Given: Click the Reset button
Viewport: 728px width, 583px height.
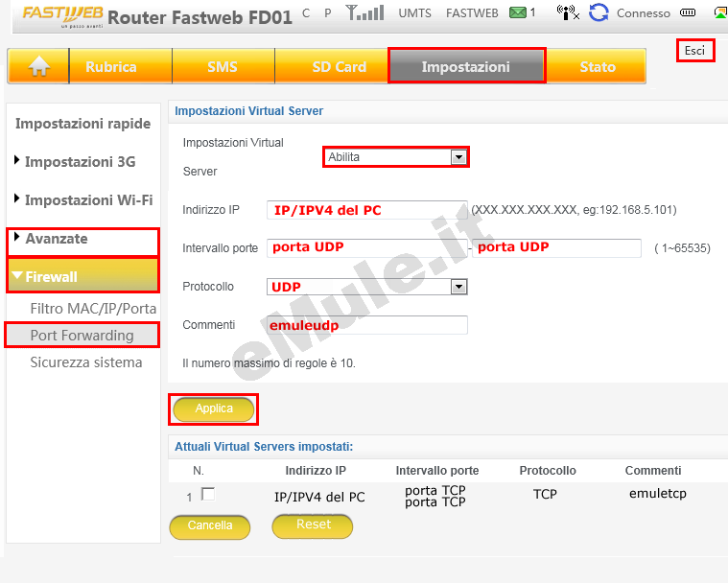Looking at the screenshot, I should (x=313, y=526).
